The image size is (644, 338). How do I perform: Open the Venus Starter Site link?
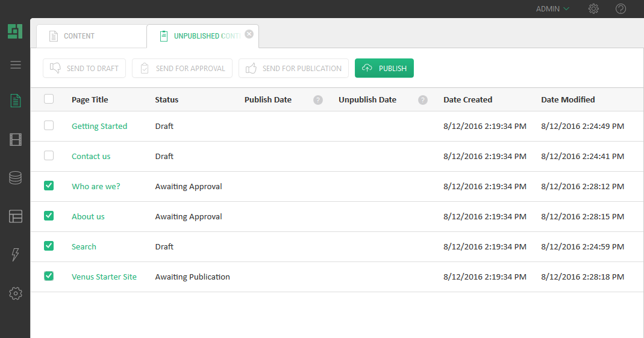[104, 277]
